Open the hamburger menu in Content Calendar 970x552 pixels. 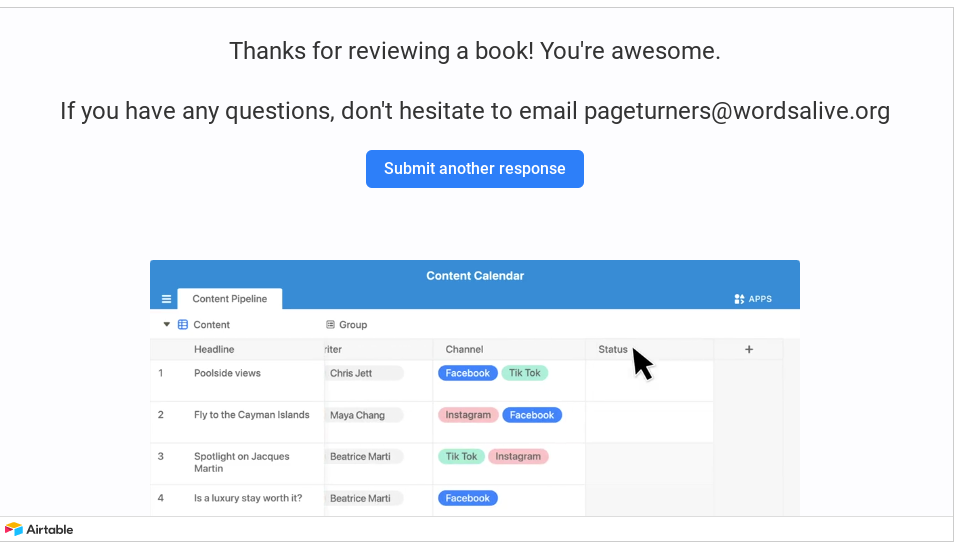(166, 299)
